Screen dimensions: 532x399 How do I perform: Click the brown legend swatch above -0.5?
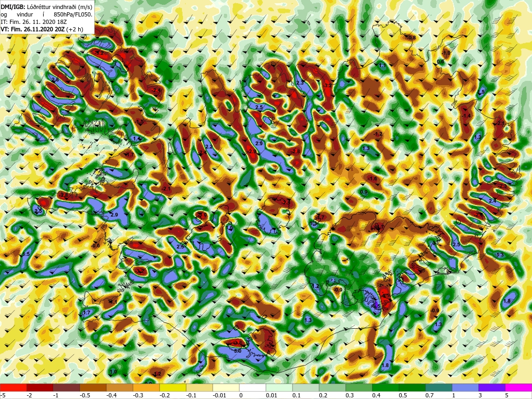coord(93,388)
